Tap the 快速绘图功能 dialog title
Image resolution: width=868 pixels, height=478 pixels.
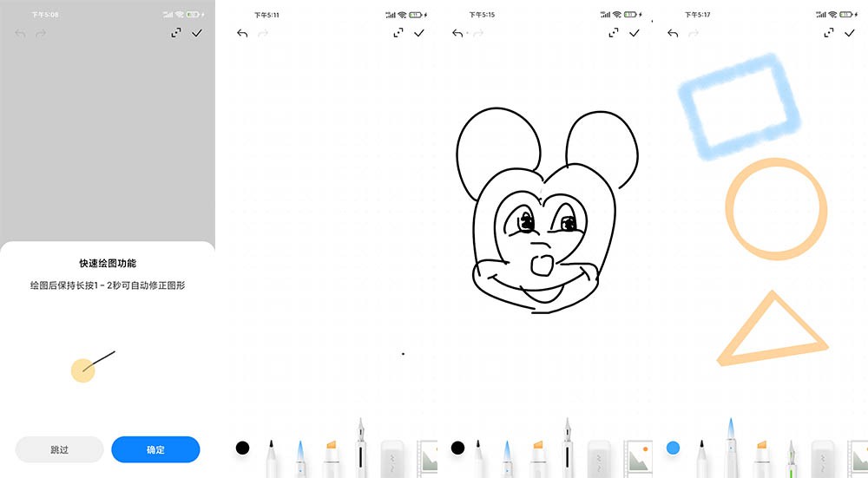click(x=108, y=264)
